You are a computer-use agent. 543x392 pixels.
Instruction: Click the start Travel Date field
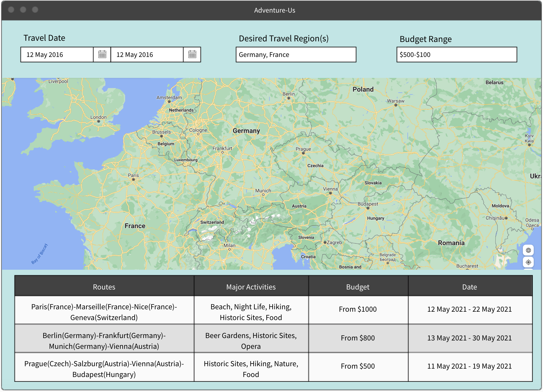click(x=57, y=55)
